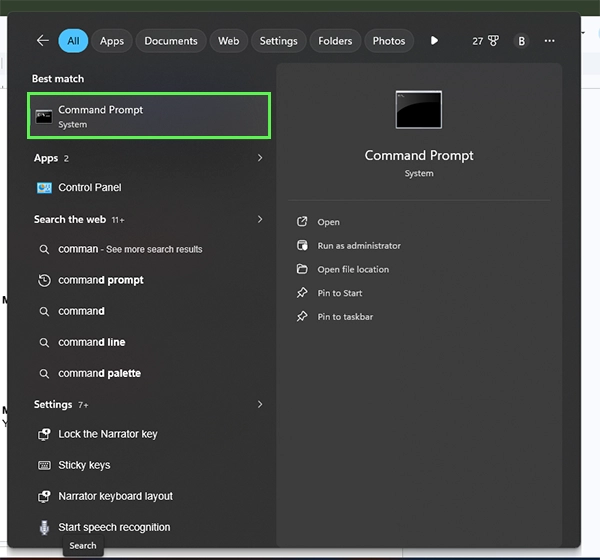600x560 pixels.
Task: Open the rewards trophy icon showing 27
Action: coord(485,41)
